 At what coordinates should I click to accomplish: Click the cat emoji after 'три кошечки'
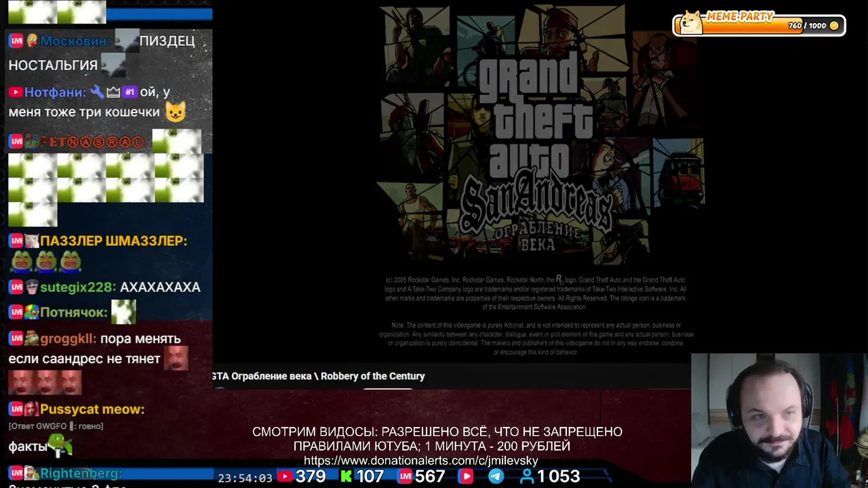[176, 112]
